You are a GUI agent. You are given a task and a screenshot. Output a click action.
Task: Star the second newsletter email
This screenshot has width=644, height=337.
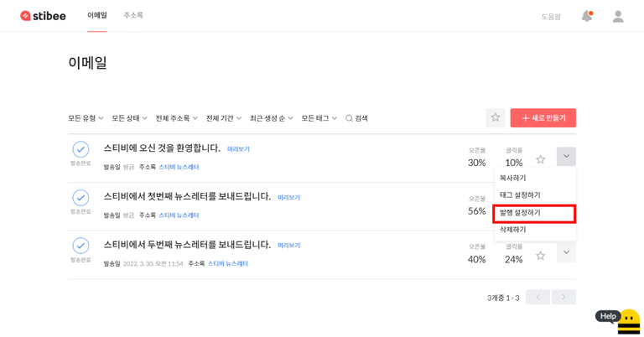[540, 255]
